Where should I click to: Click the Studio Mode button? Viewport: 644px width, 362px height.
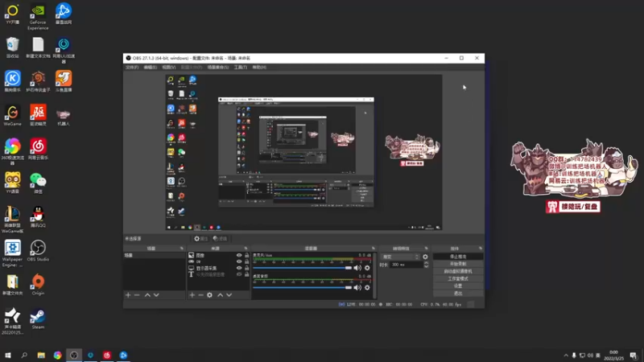(458, 278)
